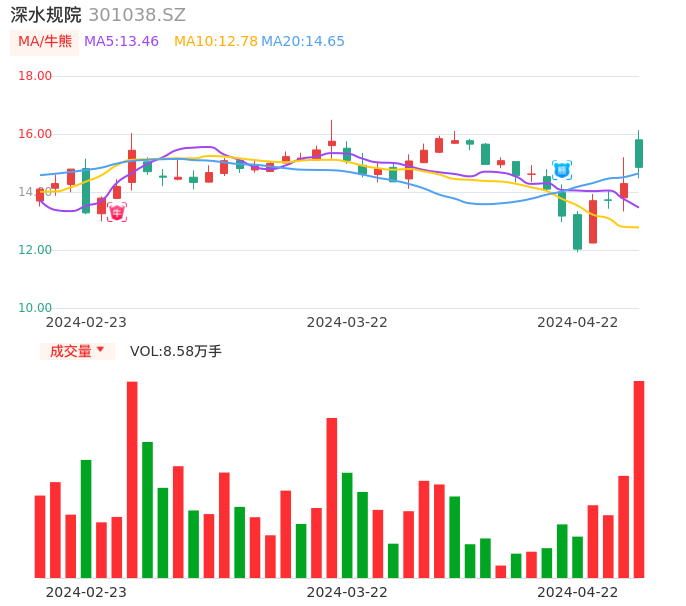Viewport: 686px width, 606px height.
Task: Click the 2024-03-22 date label under price chart
Action: (347, 322)
